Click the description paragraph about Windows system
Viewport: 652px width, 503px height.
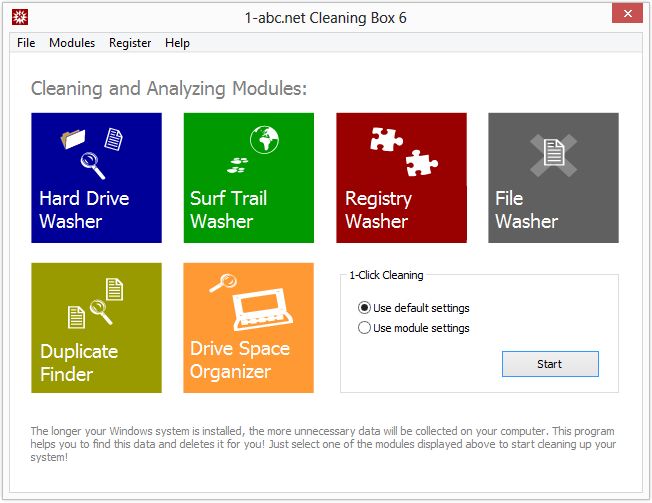pos(323,444)
